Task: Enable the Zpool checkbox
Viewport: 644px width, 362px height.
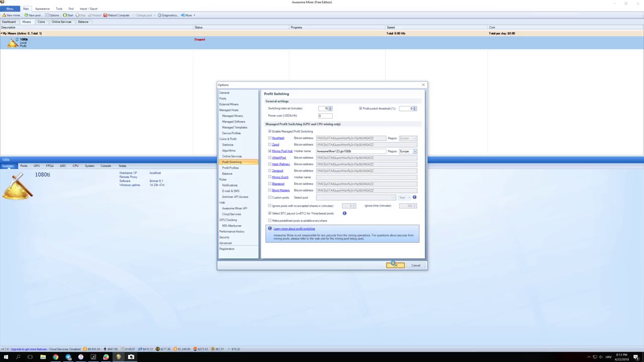Action: (270, 145)
